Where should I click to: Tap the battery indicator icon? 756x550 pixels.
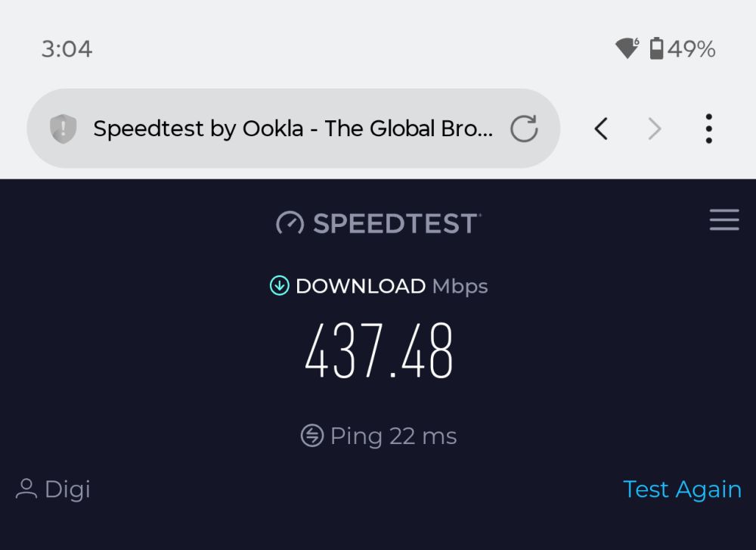[x=656, y=49]
